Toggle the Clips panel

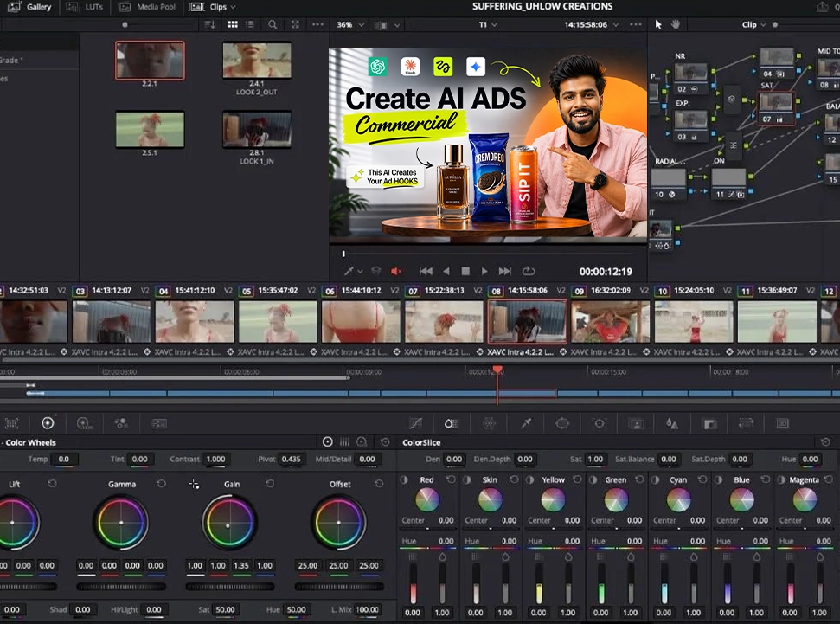point(208,7)
